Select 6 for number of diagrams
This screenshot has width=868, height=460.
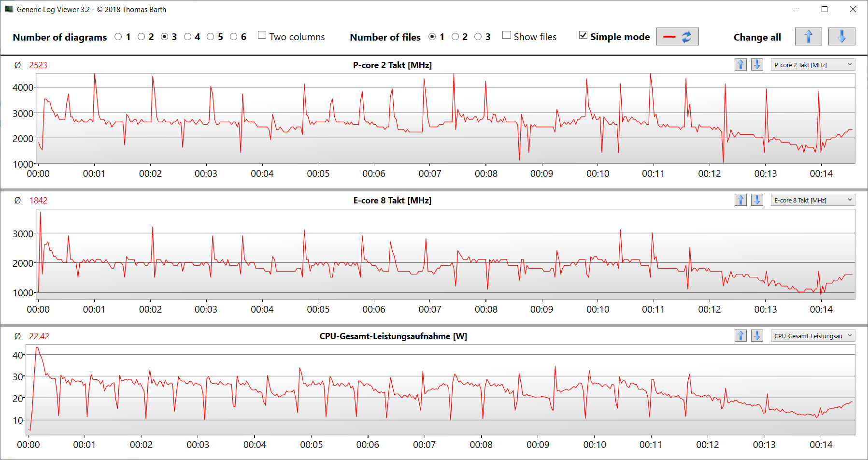tap(234, 37)
